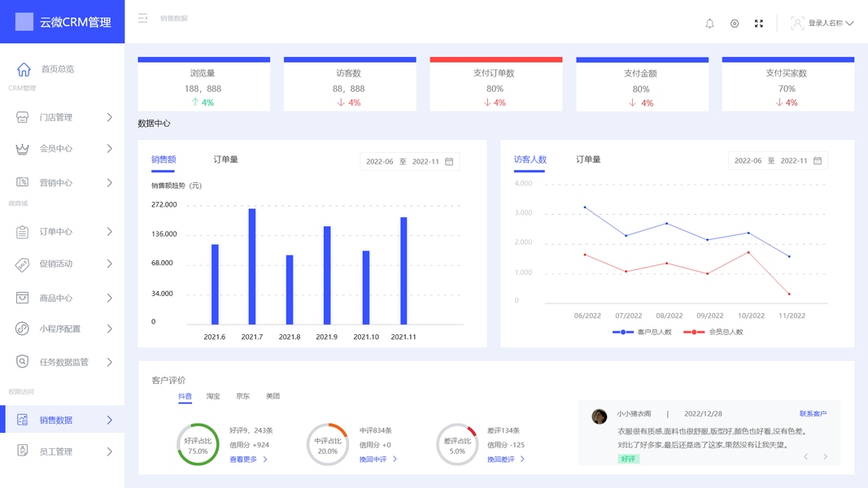Expand 门店管理 submenu chevron

(110, 117)
